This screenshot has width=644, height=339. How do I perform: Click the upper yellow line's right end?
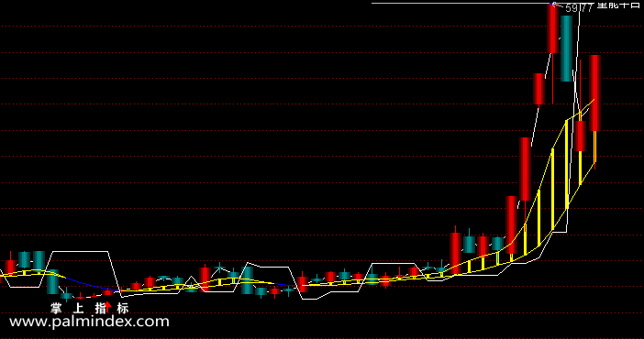[593, 101]
